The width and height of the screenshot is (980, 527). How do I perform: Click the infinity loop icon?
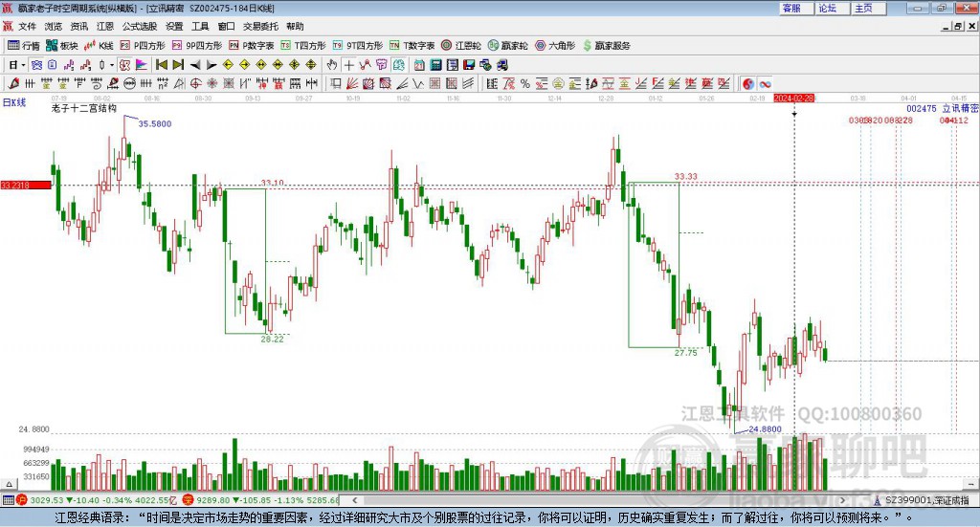[765, 83]
